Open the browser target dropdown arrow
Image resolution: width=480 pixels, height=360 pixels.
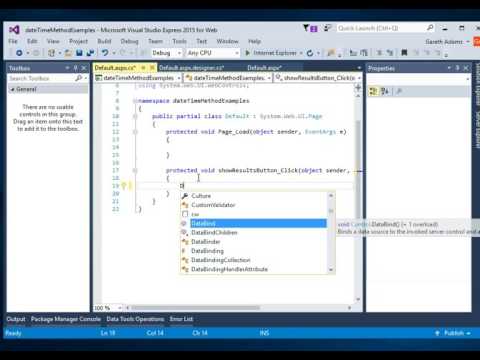(301, 53)
